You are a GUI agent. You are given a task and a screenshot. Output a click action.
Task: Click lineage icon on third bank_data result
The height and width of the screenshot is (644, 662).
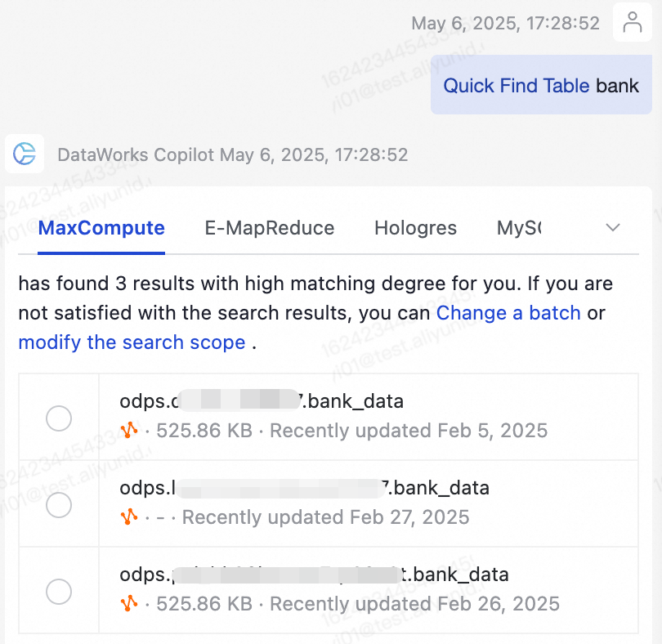tap(128, 604)
